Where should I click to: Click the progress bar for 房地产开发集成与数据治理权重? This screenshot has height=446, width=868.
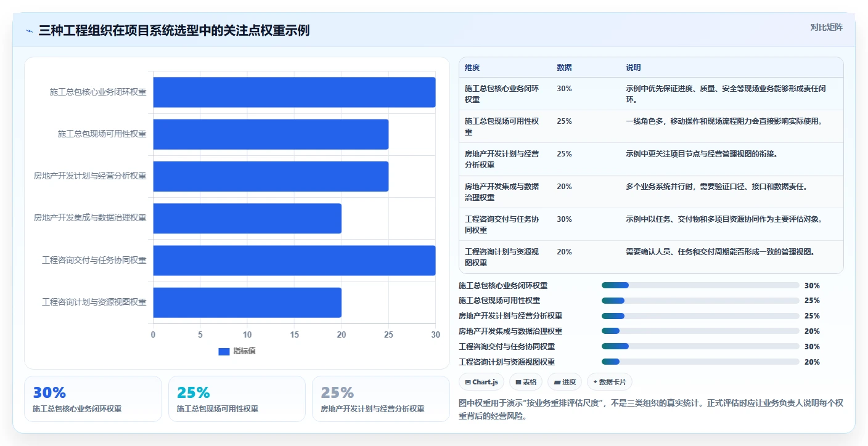700,331
